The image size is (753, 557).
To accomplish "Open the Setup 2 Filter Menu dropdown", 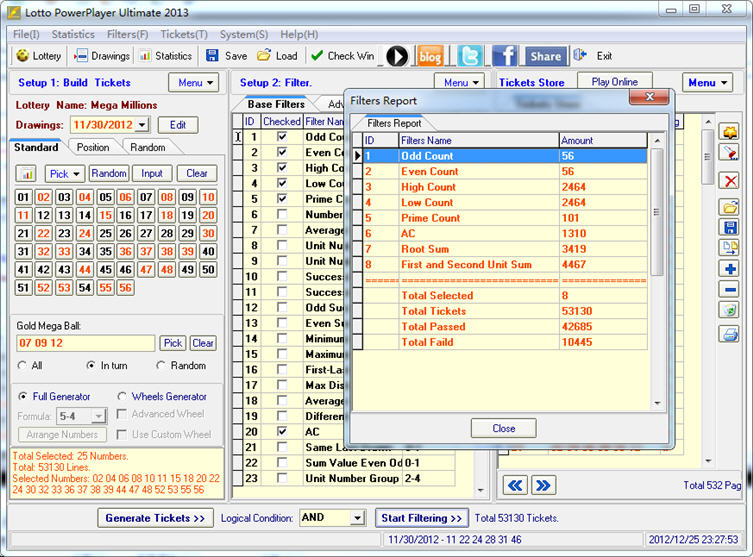I will pyautogui.click(x=460, y=82).
